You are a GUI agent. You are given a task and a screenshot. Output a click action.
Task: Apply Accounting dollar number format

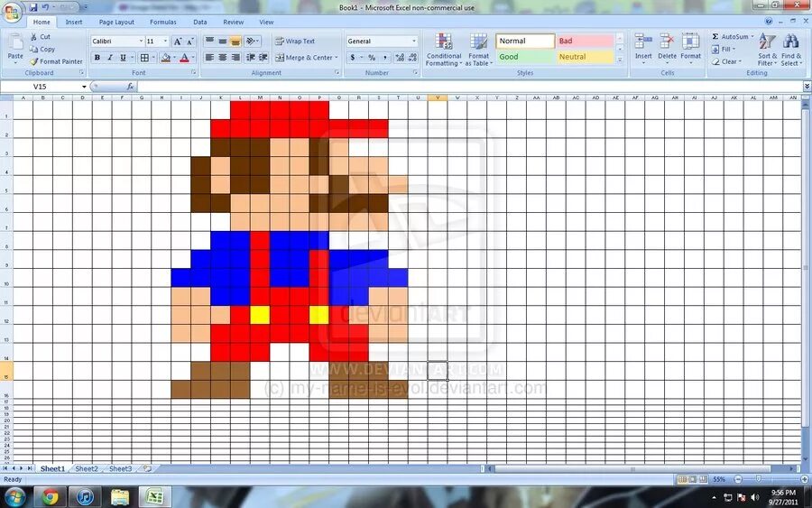353,58
